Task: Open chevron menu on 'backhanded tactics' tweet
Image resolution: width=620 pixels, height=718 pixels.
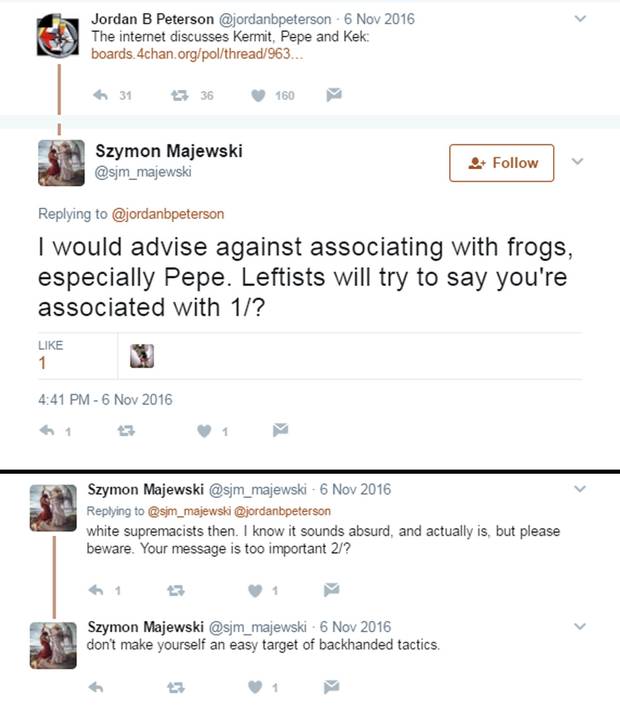Action: tap(582, 627)
